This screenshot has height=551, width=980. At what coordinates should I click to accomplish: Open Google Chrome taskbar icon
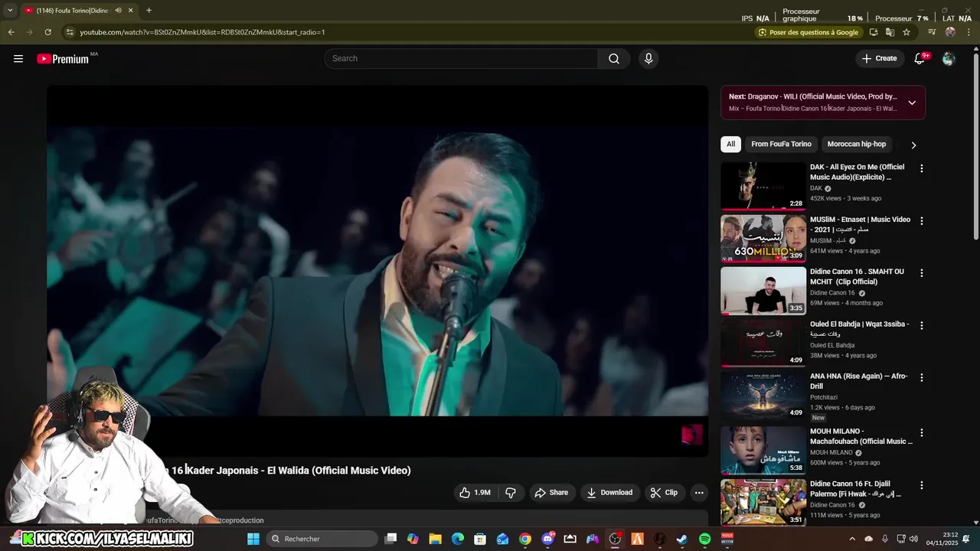click(x=525, y=539)
